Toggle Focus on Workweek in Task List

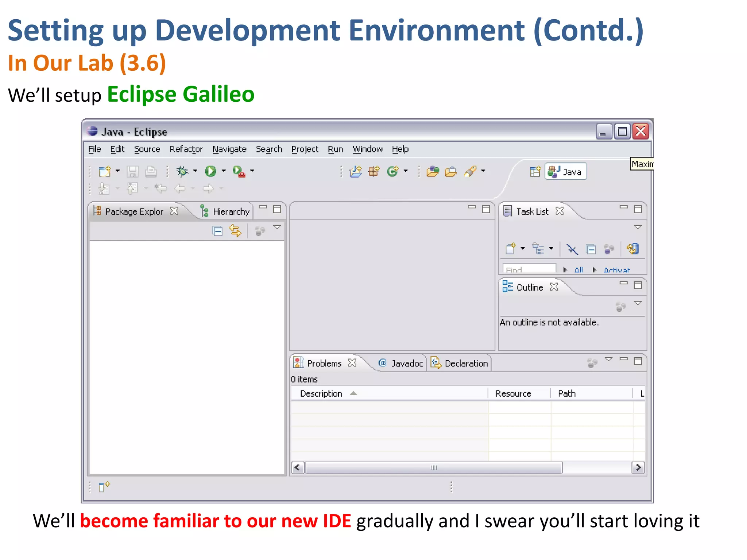[609, 249]
